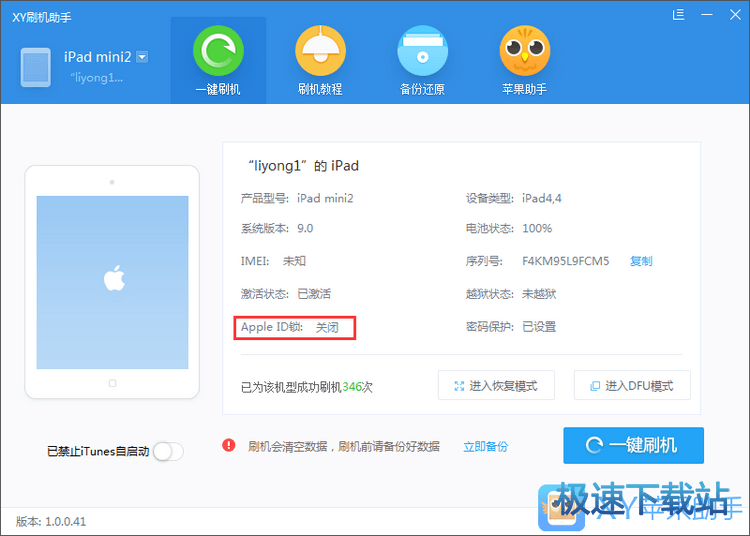Click the "liyong1" 的 iPad title
Viewport: 750px width, 536px height.
pos(303,166)
